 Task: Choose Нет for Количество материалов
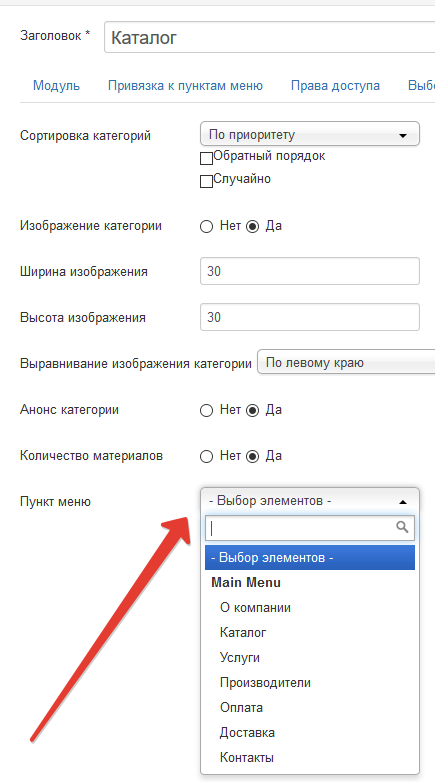coord(206,457)
